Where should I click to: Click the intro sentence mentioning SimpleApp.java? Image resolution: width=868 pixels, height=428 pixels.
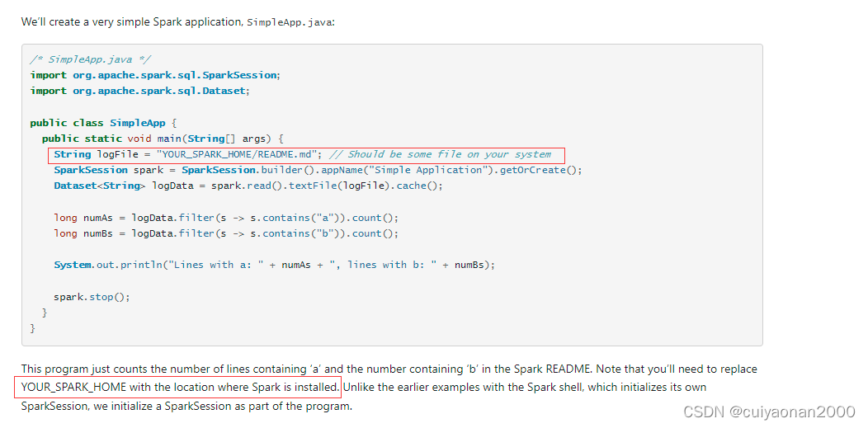(x=177, y=22)
